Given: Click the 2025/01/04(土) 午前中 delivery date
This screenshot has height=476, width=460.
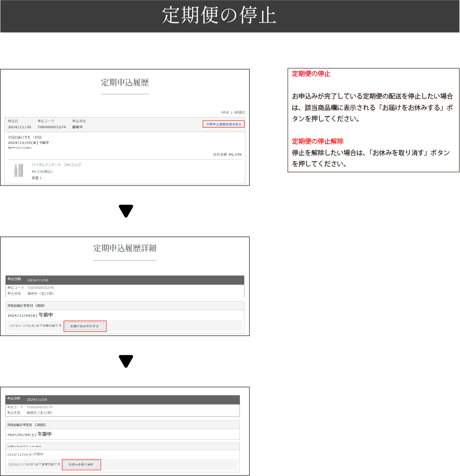Looking at the screenshot, I should tap(29, 434).
